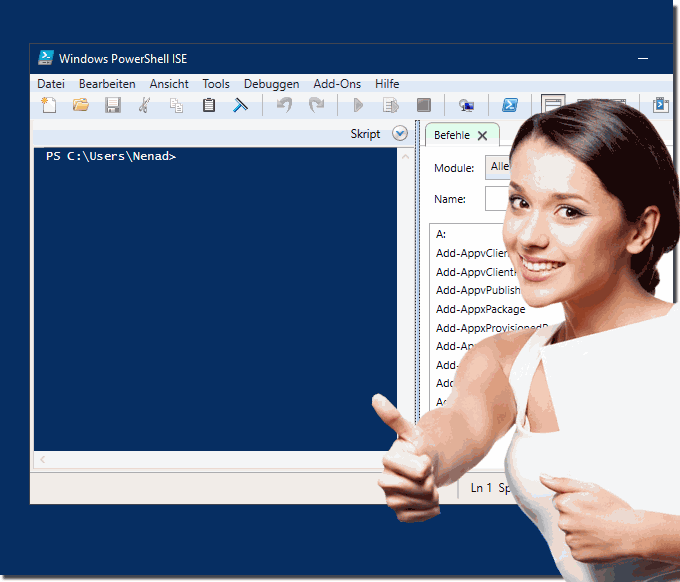Toggle the command add-on pane icon
The width and height of the screenshot is (680, 582).
660,105
